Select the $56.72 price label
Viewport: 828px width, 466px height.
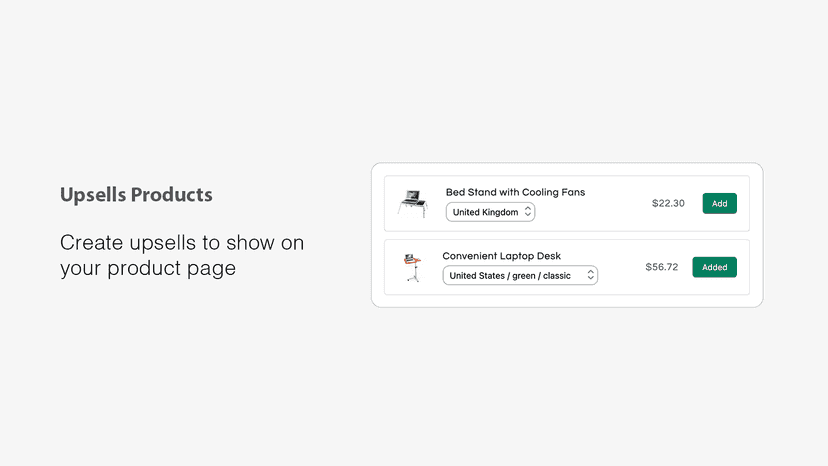(x=662, y=267)
